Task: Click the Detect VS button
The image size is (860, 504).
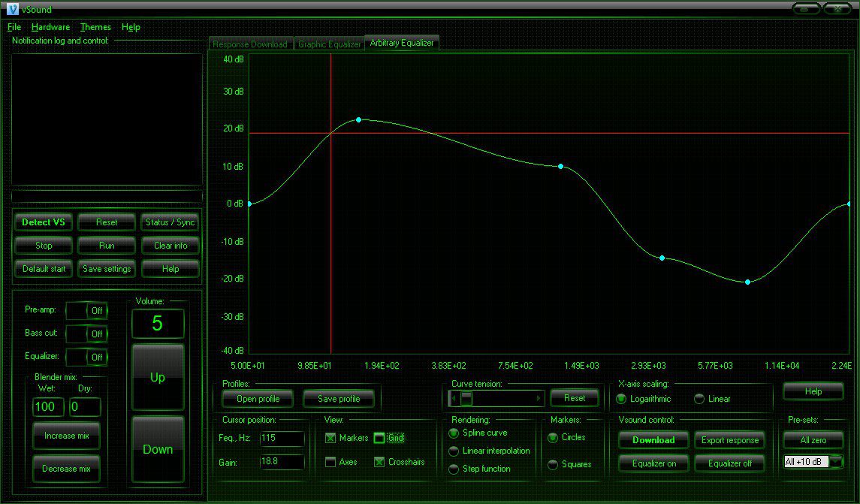Action: coord(44,222)
